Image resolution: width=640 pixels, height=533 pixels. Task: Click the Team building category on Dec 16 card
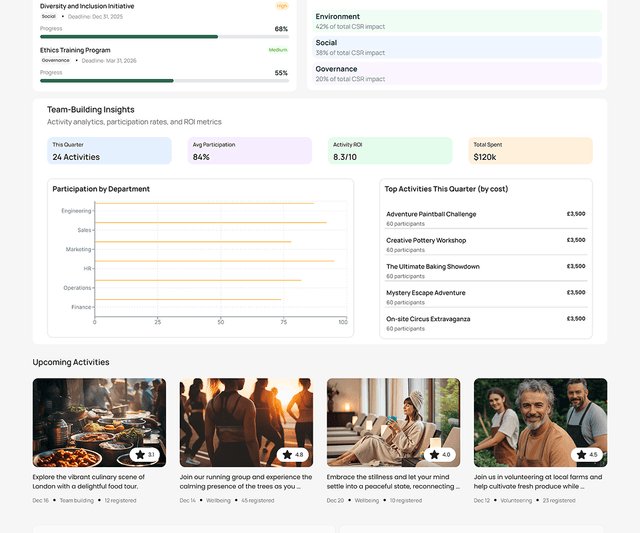(x=77, y=500)
